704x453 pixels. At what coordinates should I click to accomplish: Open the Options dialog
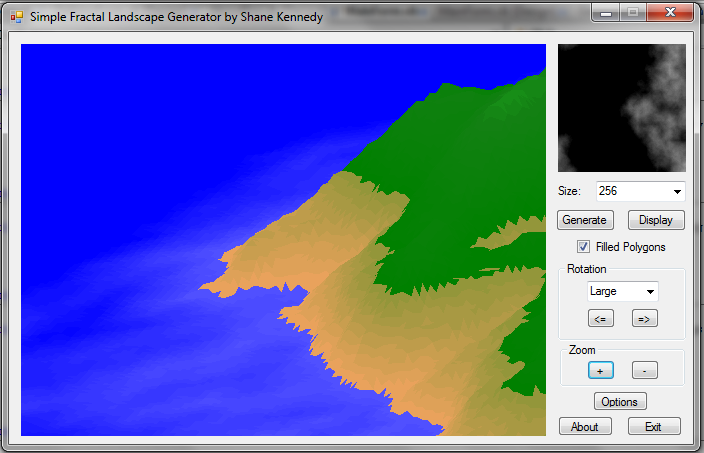pyautogui.click(x=620, y=401)
